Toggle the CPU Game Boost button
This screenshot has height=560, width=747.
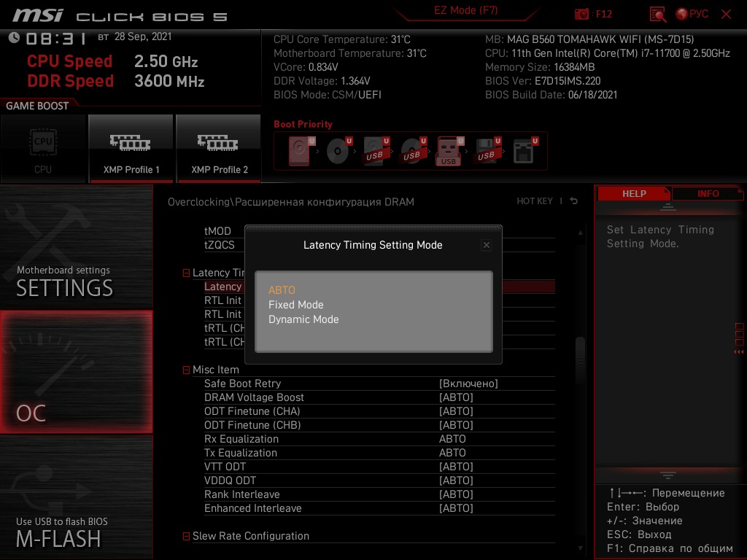click(43, 149)
